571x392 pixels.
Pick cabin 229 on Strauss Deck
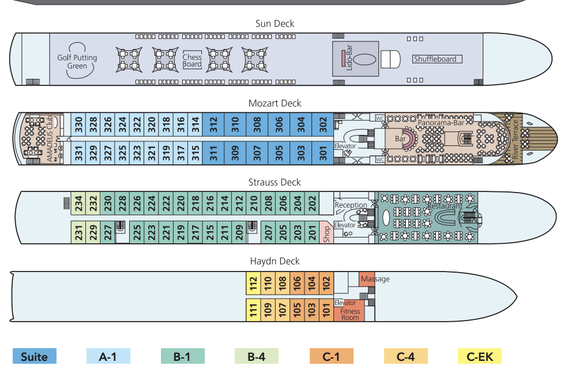click(93, 232)
